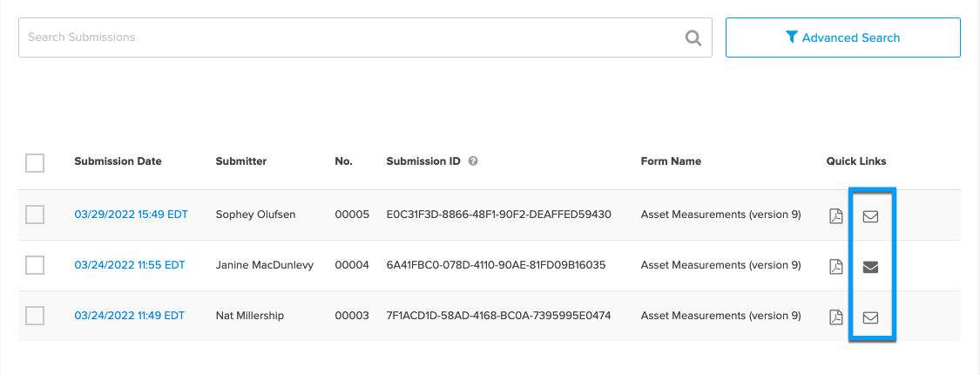The height and width of the screenshot is (375, 980).
Task: Toggle the select-all submissions checkbox
Action: [x=35, y=163]
